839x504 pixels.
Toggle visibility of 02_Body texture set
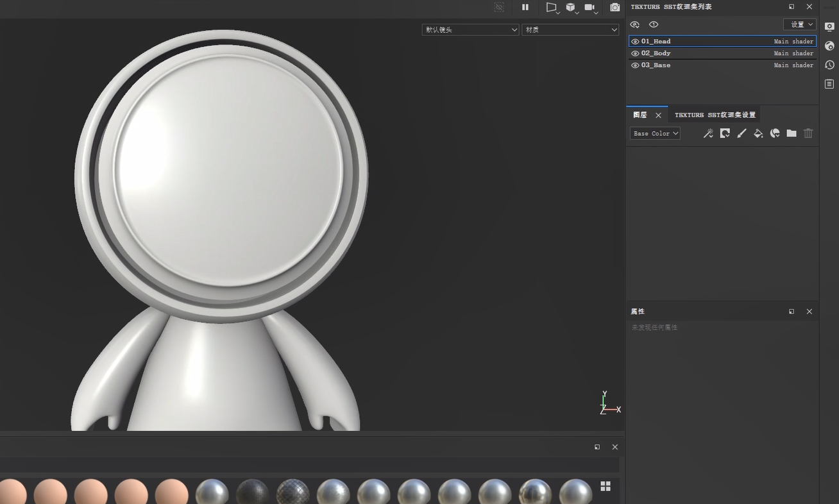635,53
